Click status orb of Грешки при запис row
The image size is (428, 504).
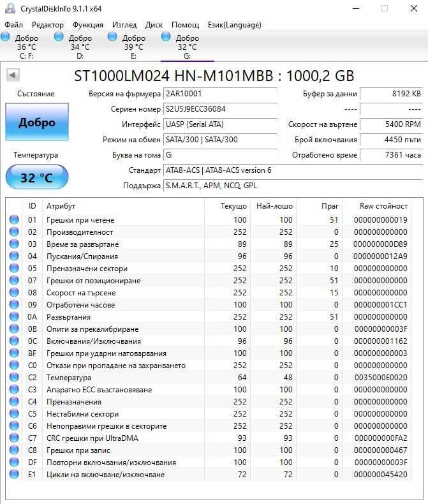pyautogui.click(x=14, y=450)
